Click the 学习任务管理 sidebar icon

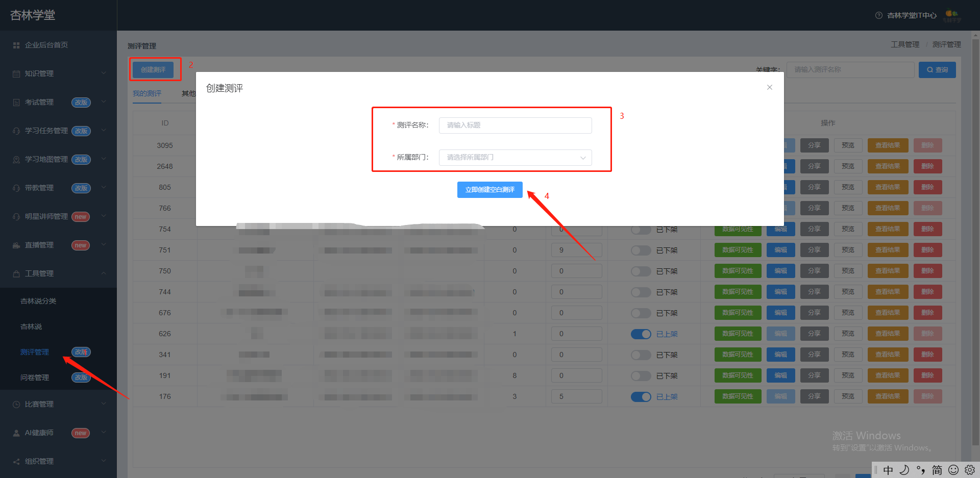[x=16, y=131]
